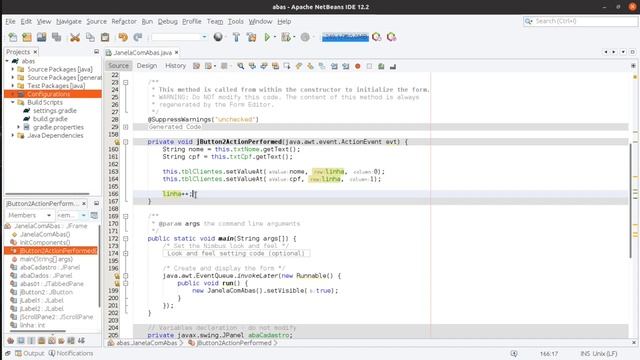Select main(String[] args) in Navigator
Screen dimensions: 640x360
pyautogui.click(x=46, y=259)
